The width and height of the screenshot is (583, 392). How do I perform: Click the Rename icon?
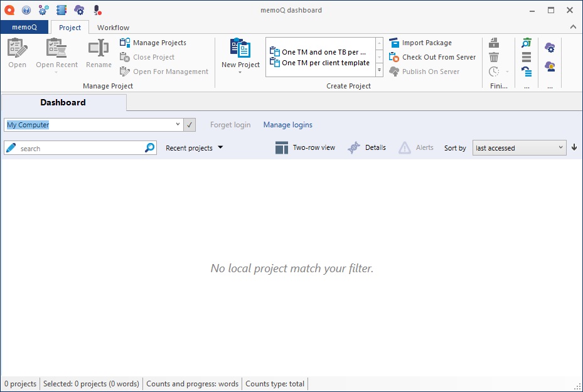point(99,48)
